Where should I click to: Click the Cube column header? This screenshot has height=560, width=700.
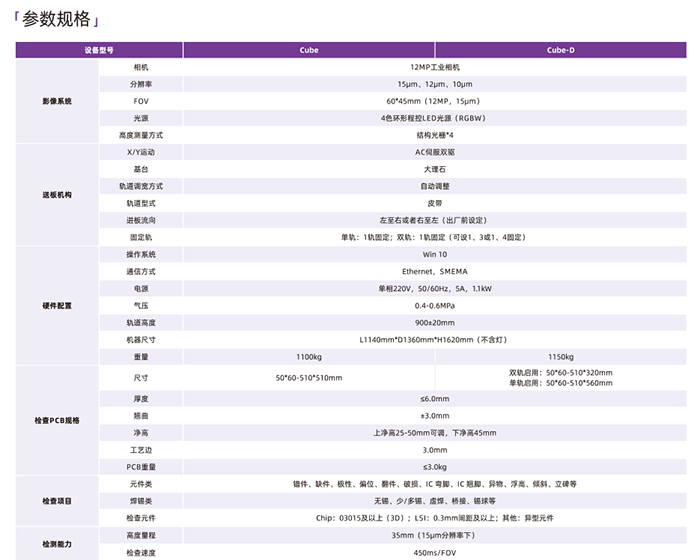click(309, 50)
